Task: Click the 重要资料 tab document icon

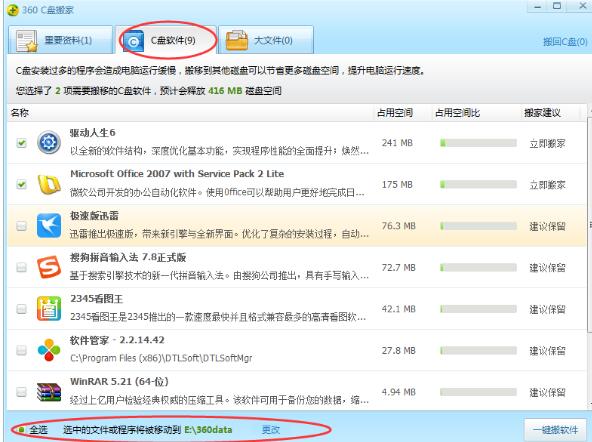Action: coord(26,41)
